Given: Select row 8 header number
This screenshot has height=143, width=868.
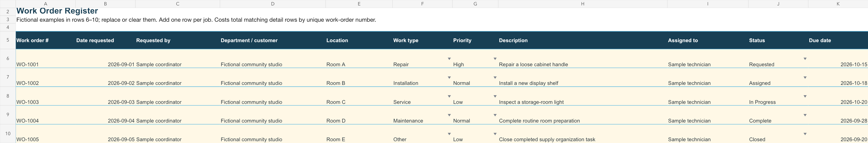Looking at the screenshot, I should [x=8, y=96].
